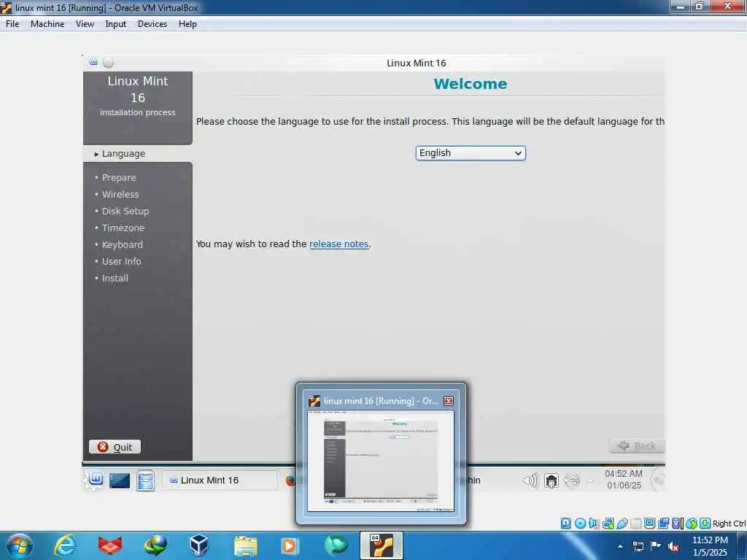Viewport: 747px width, 560px height.
Task: Open the globe download manager taskbar icon
Action: point(155,545)
